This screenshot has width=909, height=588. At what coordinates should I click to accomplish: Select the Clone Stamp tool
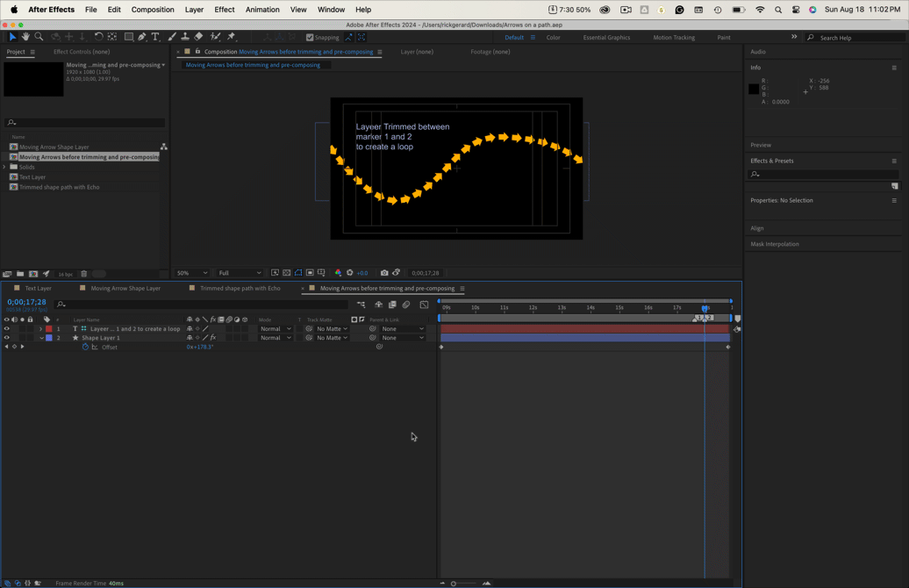(x=185, y=37)
